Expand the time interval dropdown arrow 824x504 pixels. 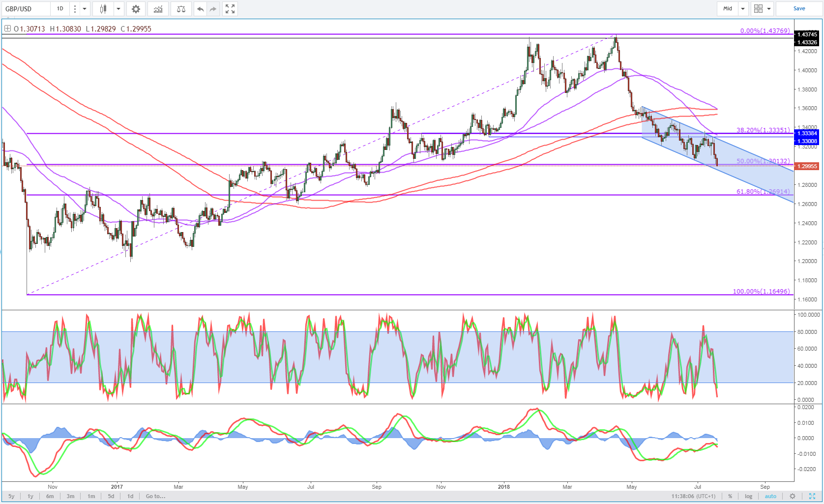[x=85, y=9]
